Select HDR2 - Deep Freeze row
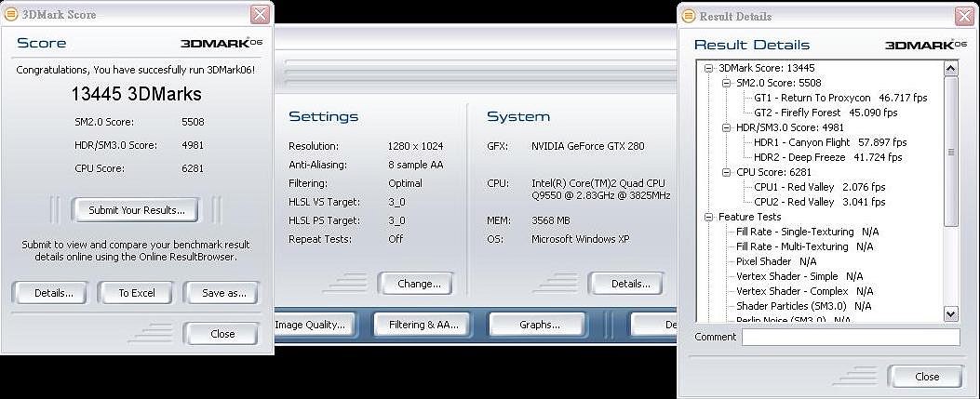This screenshot has height=399, width=980. point(827,157)
